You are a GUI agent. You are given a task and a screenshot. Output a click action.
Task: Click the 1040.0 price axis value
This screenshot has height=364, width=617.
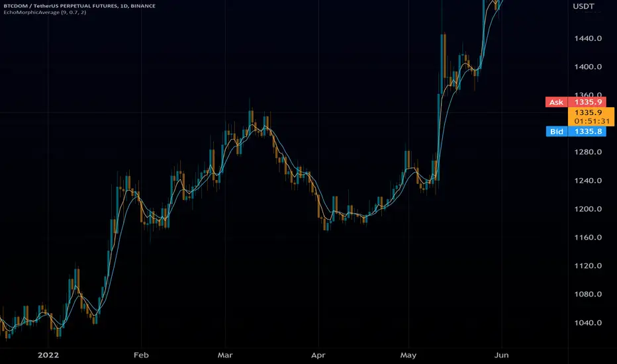588,323
